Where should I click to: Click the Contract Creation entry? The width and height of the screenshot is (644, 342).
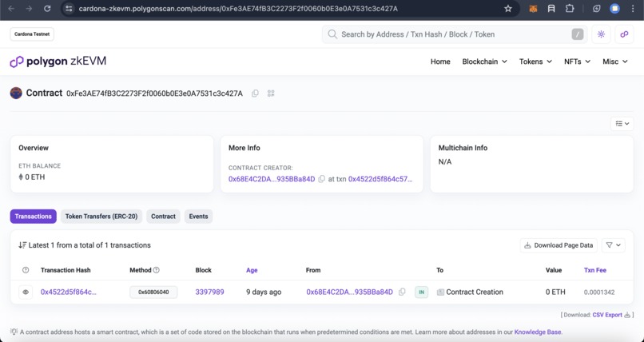click(475, 292)
